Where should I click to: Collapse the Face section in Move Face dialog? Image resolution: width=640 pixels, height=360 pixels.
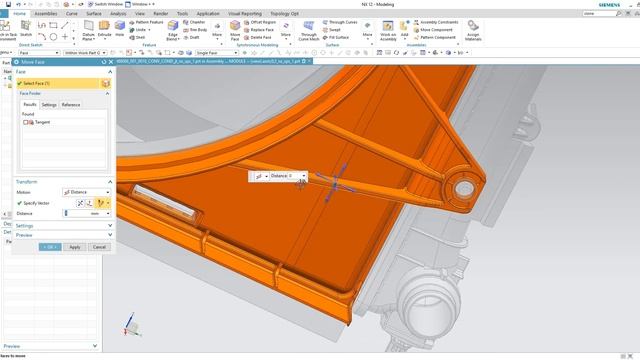pyautogui.click(x=110, y=72)
